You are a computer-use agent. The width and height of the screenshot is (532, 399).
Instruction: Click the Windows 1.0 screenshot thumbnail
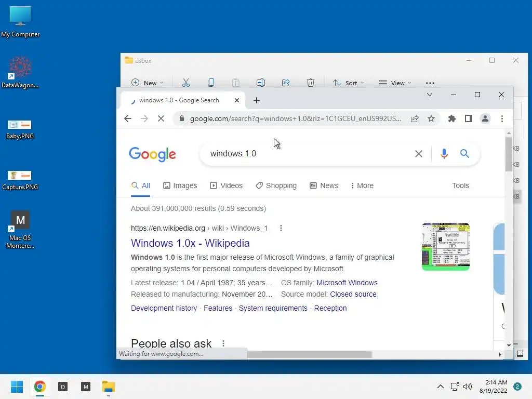[x=445, y=247]
